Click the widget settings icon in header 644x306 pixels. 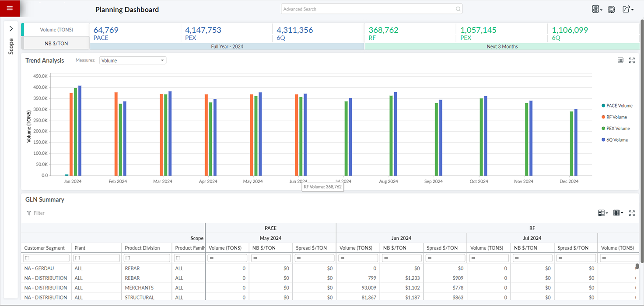point(611,9)
